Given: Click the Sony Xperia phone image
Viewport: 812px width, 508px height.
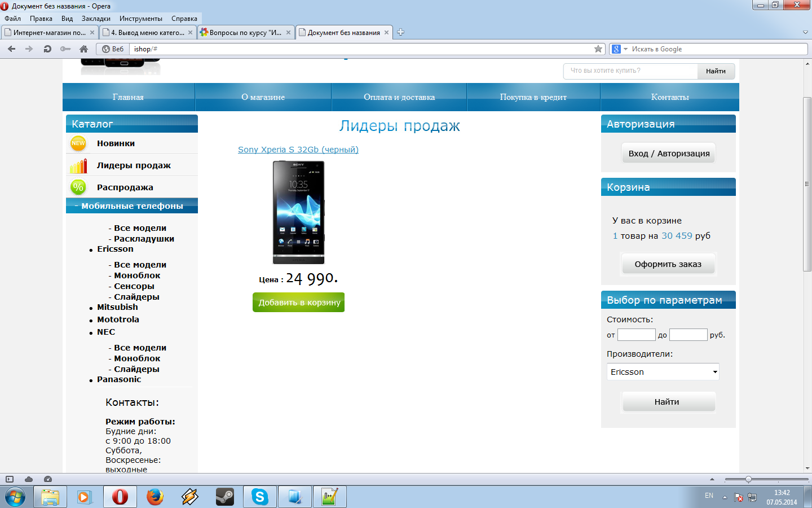Looking at the screenshot, I should point(298,212).
